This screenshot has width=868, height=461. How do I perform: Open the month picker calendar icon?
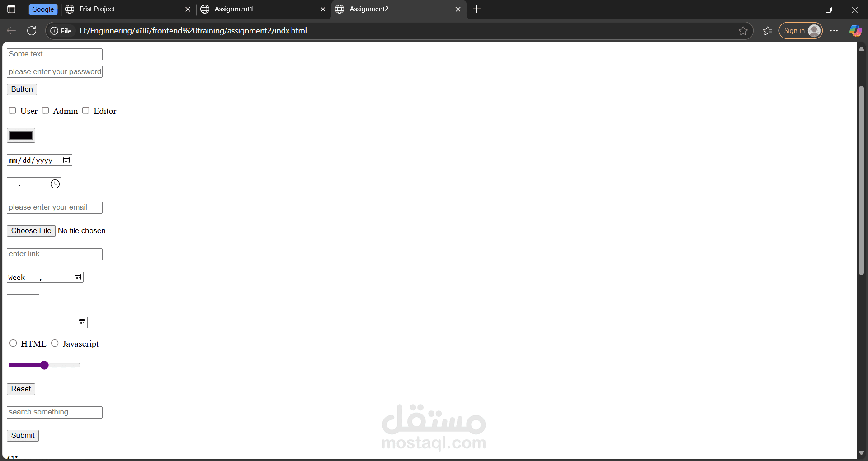[82, 322]
